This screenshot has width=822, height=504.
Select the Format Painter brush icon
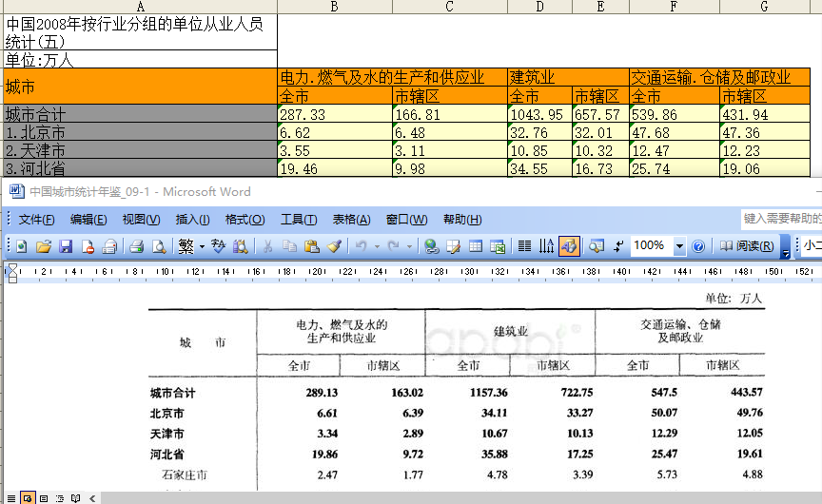click(334, 245)
